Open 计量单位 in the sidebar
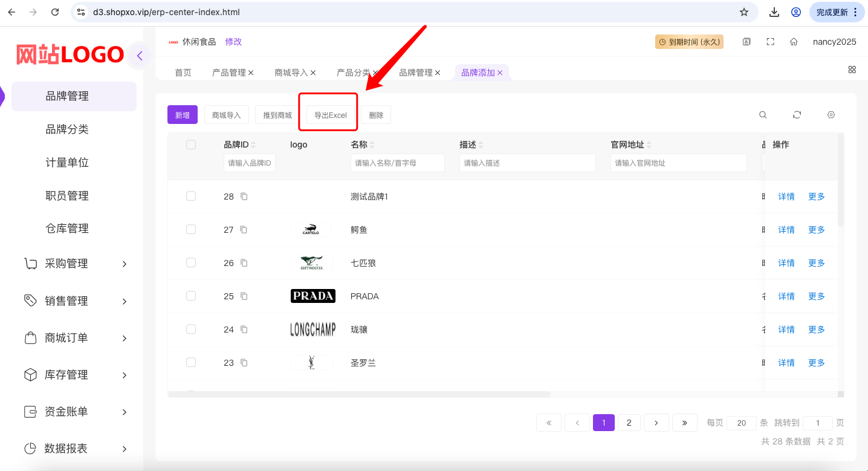Screen dimensions: 868x471 pos(67,163)
